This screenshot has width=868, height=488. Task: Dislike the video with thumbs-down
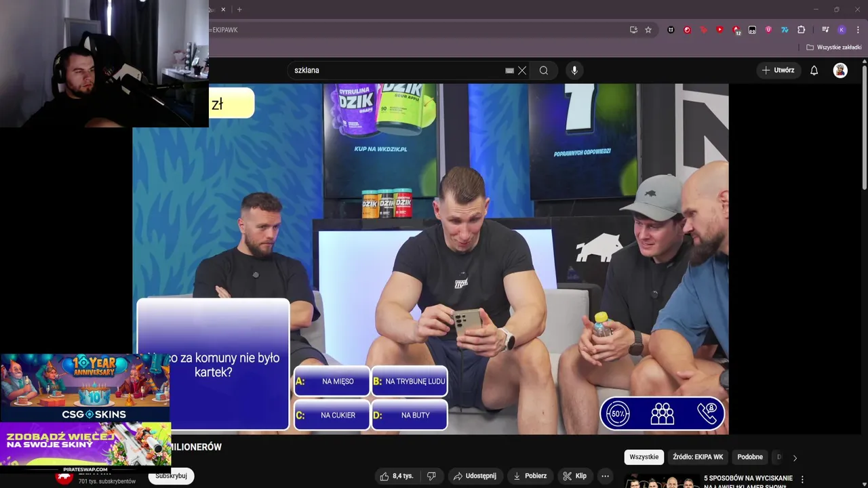tap(431, 476)
